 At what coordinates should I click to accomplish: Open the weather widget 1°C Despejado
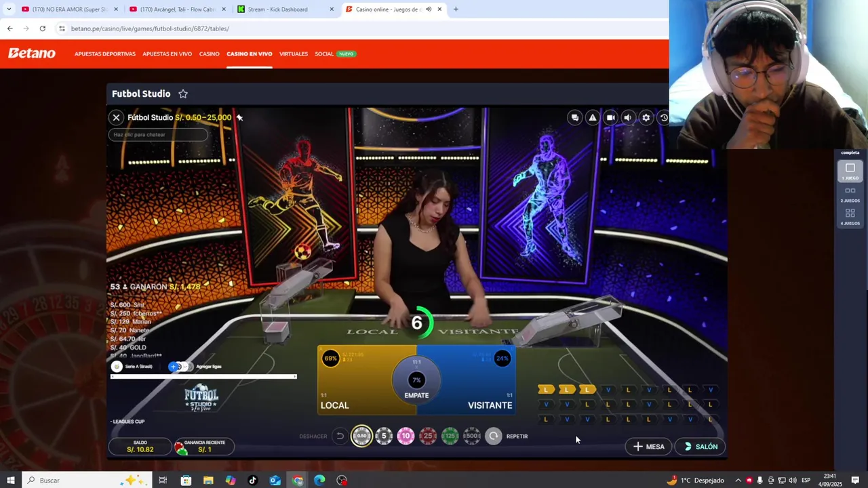pos(696,481)
